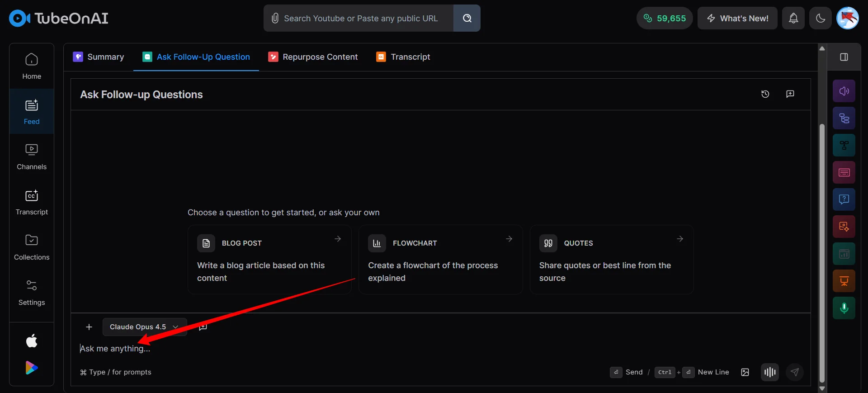Screen dimensions: 868x393
Task: Click the new chat icon beside model selector
Action: pyautogui.click(x=203, y=327)
